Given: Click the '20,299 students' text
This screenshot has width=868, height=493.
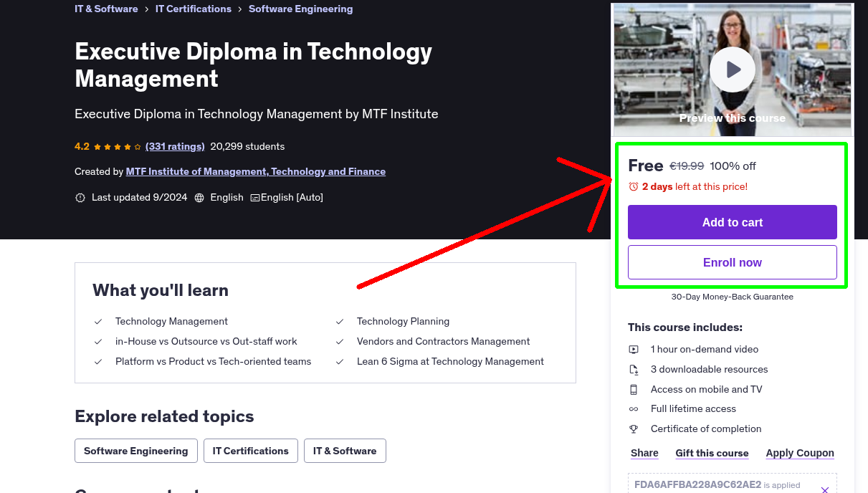Looking at the screenshot, I should point(247,146).
